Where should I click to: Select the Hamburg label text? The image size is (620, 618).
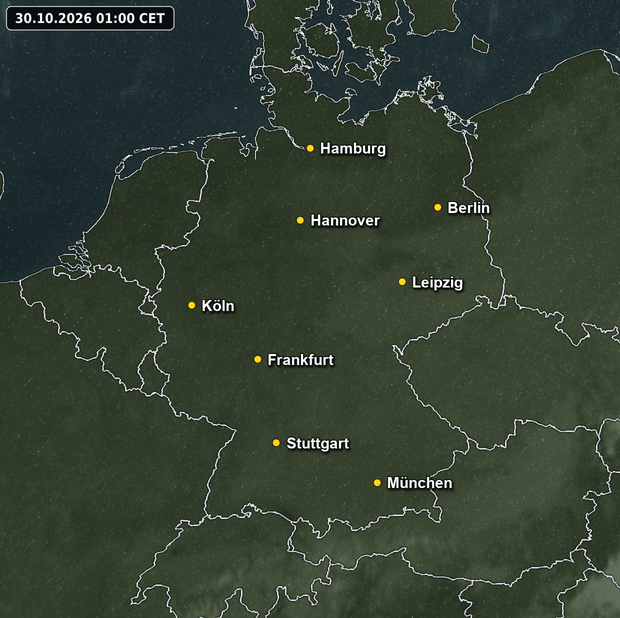pos(353,149)
